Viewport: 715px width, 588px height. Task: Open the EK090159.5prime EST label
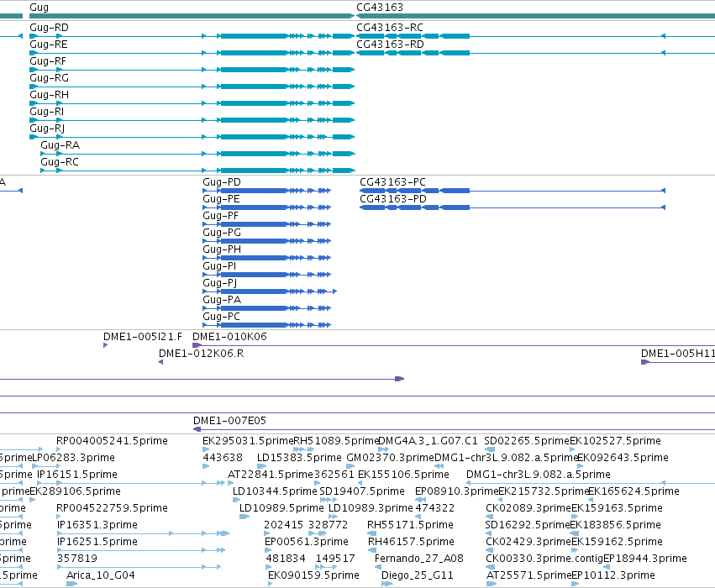point(313,575)
